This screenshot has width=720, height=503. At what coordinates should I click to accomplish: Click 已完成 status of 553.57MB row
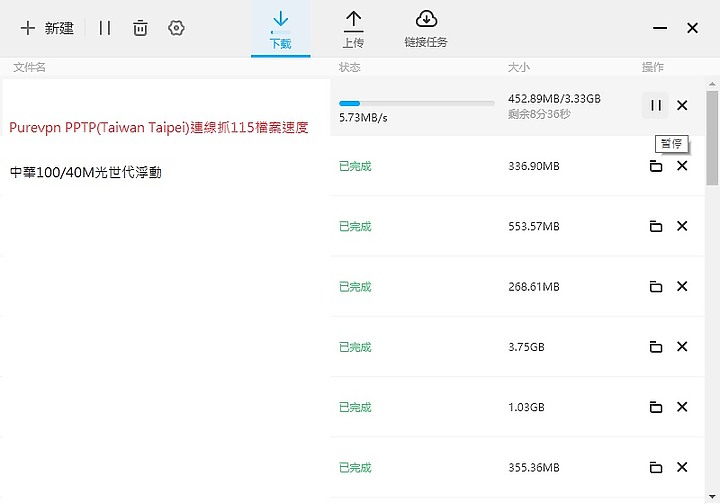click(355, 226)
